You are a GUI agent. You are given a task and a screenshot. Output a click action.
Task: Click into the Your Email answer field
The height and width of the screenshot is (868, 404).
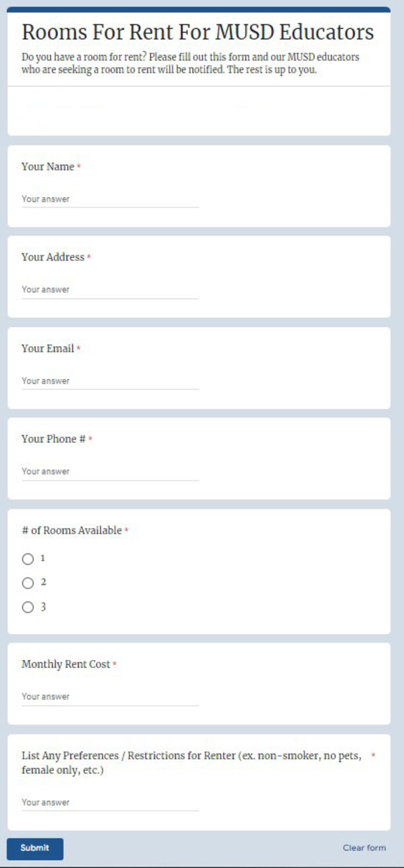coord(110,381)
